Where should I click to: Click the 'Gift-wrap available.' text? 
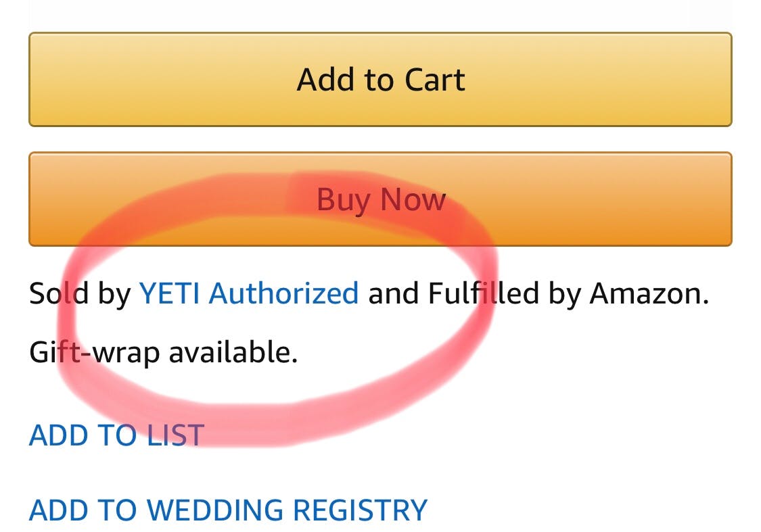[163, 352]
